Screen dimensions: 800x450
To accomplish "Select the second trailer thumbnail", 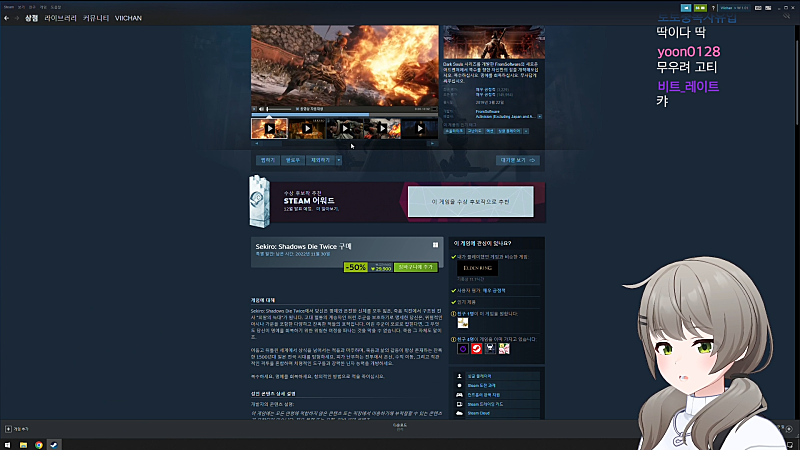I will coord(307,129).
